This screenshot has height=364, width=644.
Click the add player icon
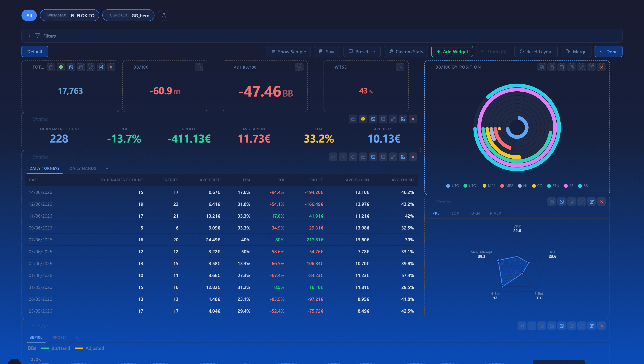pyautogui.click(x=164, y=16)
